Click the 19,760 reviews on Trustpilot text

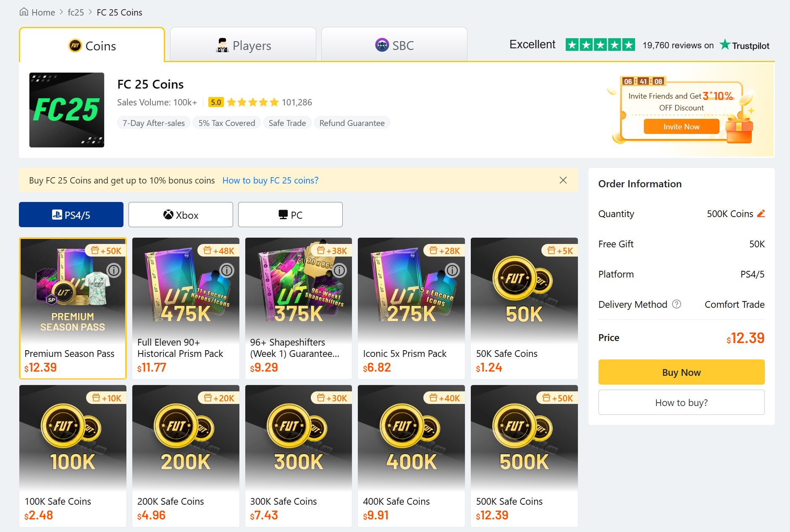pyautogui.click(x=678, y=45)
